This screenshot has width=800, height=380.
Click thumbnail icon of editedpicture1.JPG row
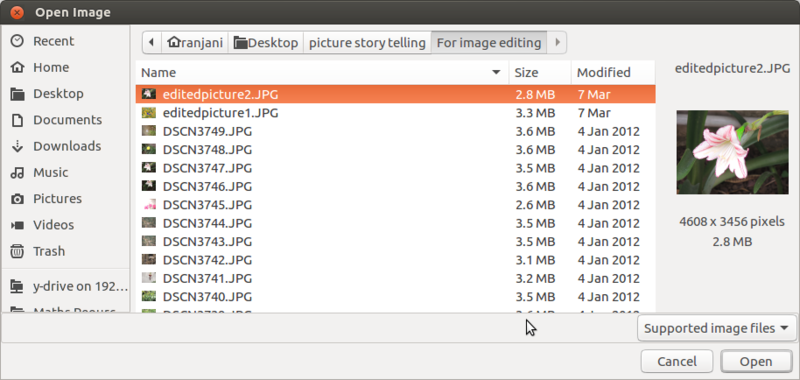point(148,113)
